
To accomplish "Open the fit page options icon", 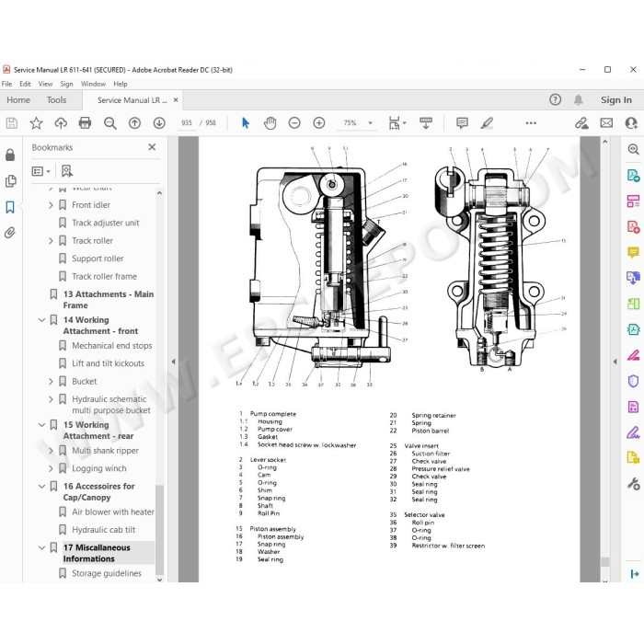I will (397, 122).
